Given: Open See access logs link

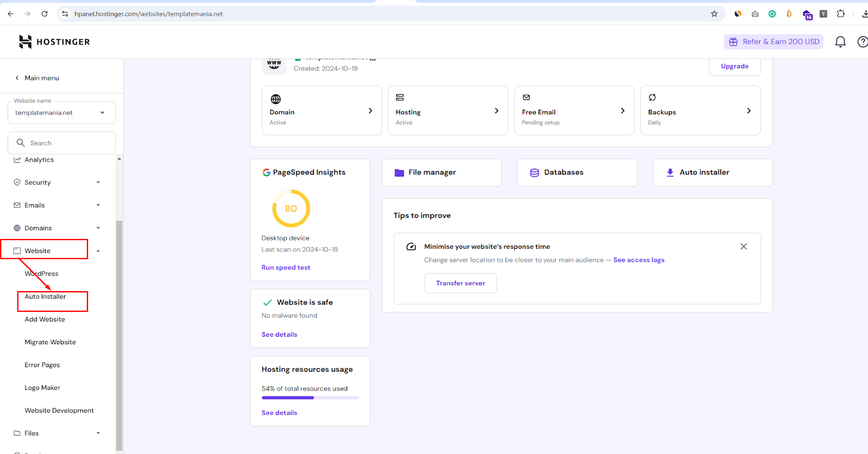Looking at the screenshot, I should point(639,260).
